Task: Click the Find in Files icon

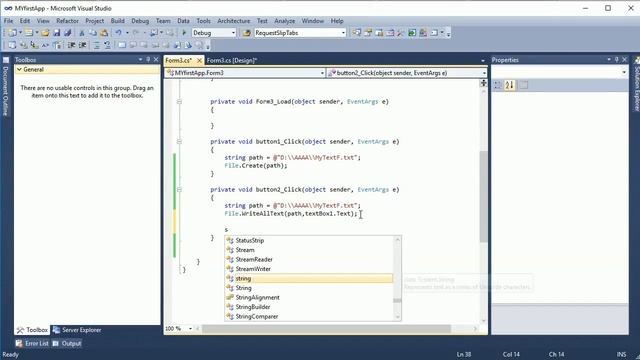Action: pyautogui.click(x=247, y=33)
